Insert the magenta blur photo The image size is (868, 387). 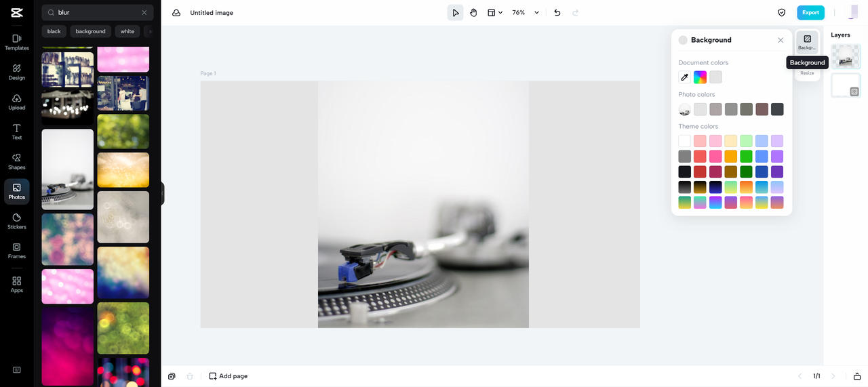coord(68,347)
